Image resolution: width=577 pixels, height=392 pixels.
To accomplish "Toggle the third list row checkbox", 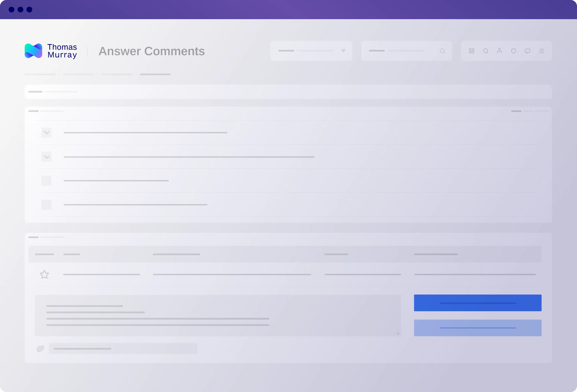I will click(46, 181).
